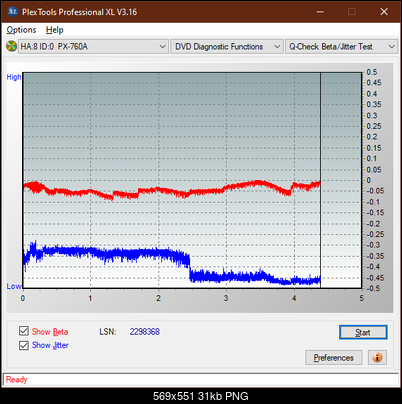Click the PlexTools XL title bar icon
402x404 pixels.
point(13,12)
